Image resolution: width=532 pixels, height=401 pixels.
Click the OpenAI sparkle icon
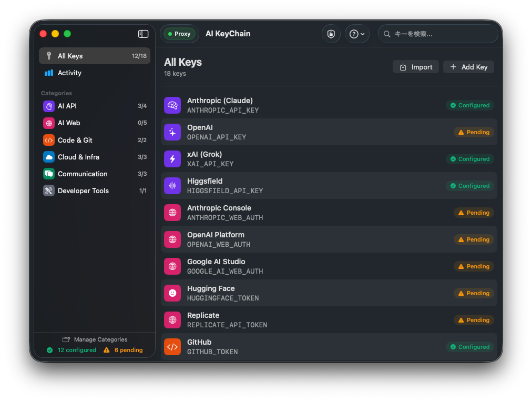click(172, 132)
